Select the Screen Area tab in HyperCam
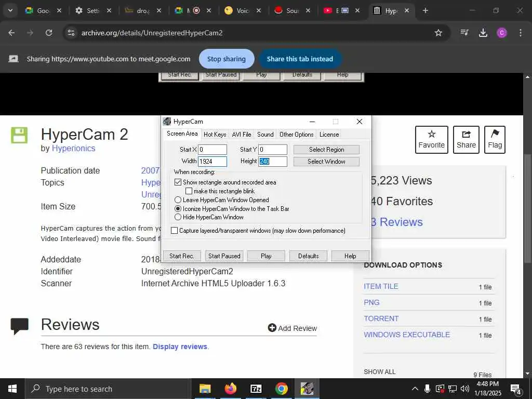The height and width of the screenshot is (399, 532). [x=182, y=134]
